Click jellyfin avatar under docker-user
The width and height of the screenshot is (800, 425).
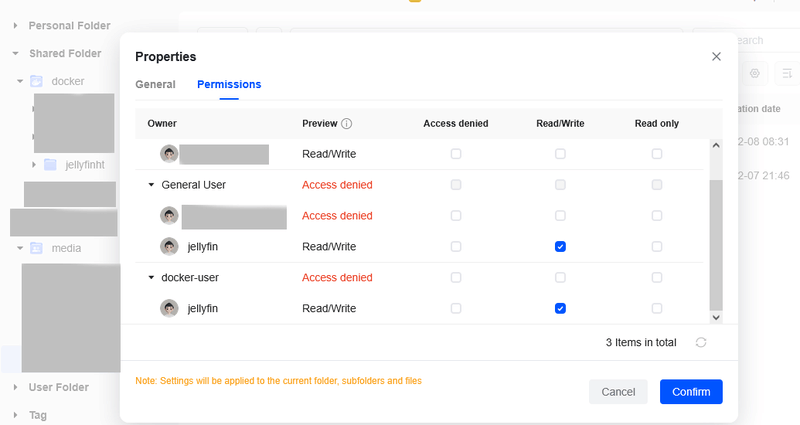pyautogui.click(x=170, y=309)
